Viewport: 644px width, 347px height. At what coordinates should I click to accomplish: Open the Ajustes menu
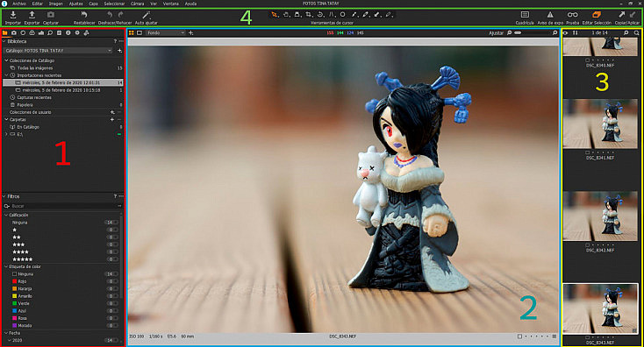tap(75, 4)
